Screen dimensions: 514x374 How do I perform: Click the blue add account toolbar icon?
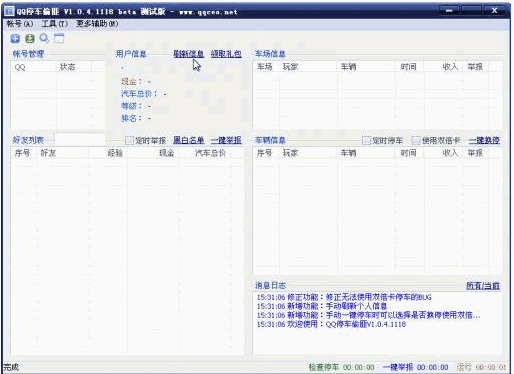15,39
